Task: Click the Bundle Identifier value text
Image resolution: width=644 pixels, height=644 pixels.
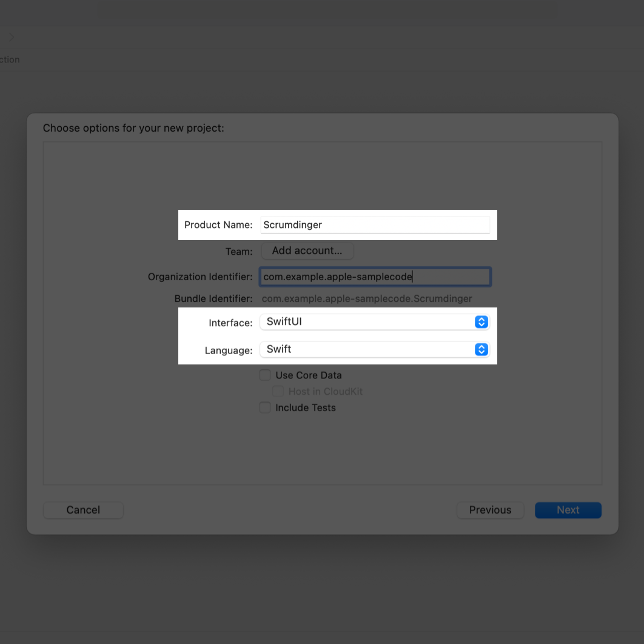Action: 366,298
